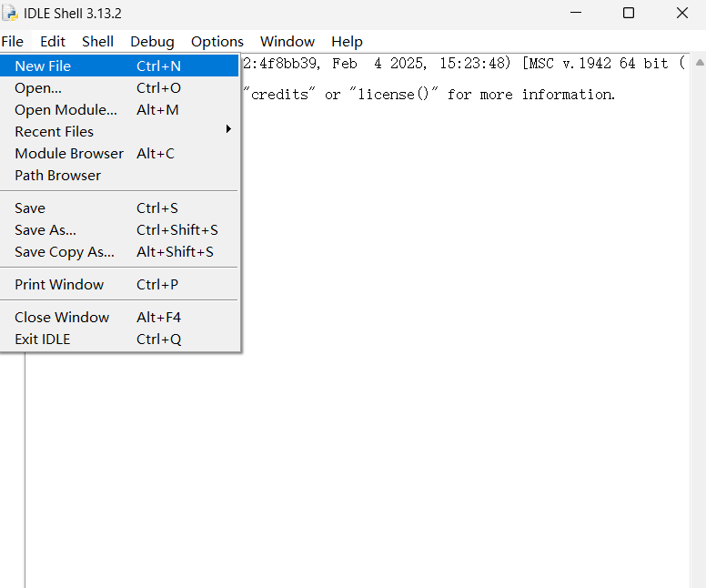This screenshot has height=588, width=706.
Task: Open the Edit menu
Action: coord(53,42)
